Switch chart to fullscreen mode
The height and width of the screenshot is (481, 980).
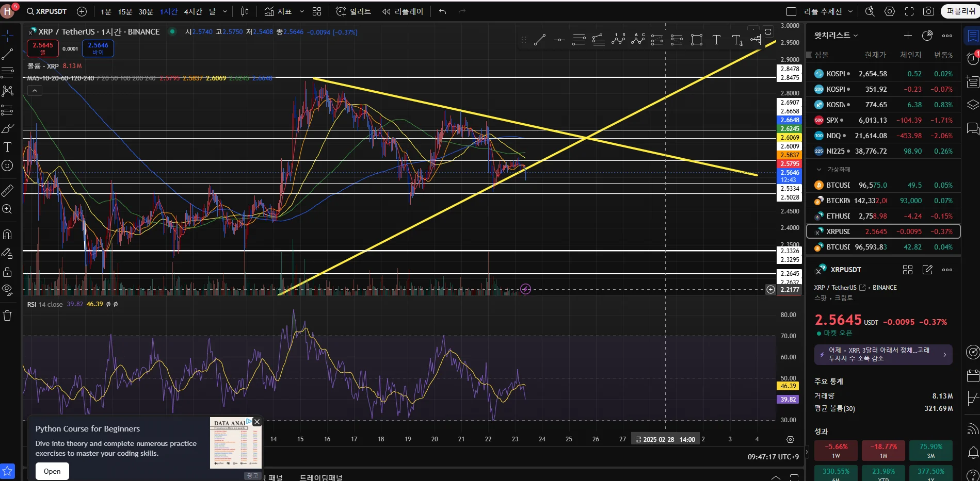[x=909, y=11]
